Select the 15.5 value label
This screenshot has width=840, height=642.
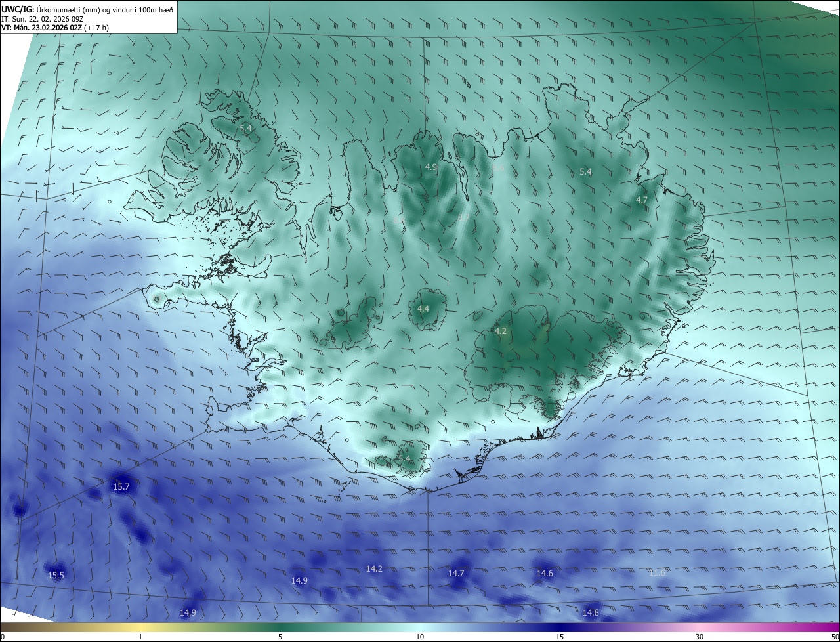point(56,575)
